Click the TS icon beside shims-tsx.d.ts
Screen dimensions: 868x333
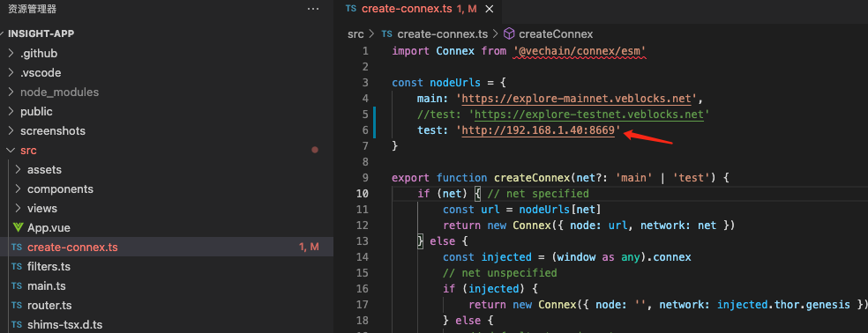pyautogui.click(x=17, y=325)
